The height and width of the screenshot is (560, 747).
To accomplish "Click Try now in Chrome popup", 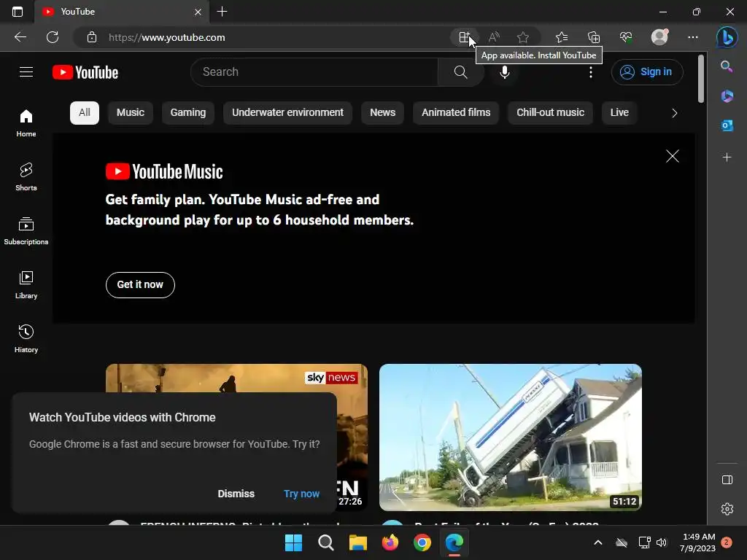I will [301, 494].
